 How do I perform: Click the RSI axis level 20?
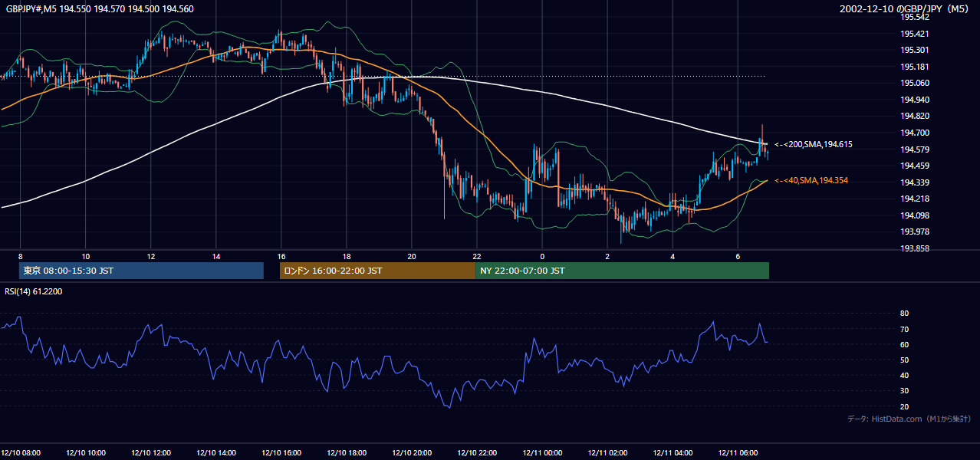(904, 406)
